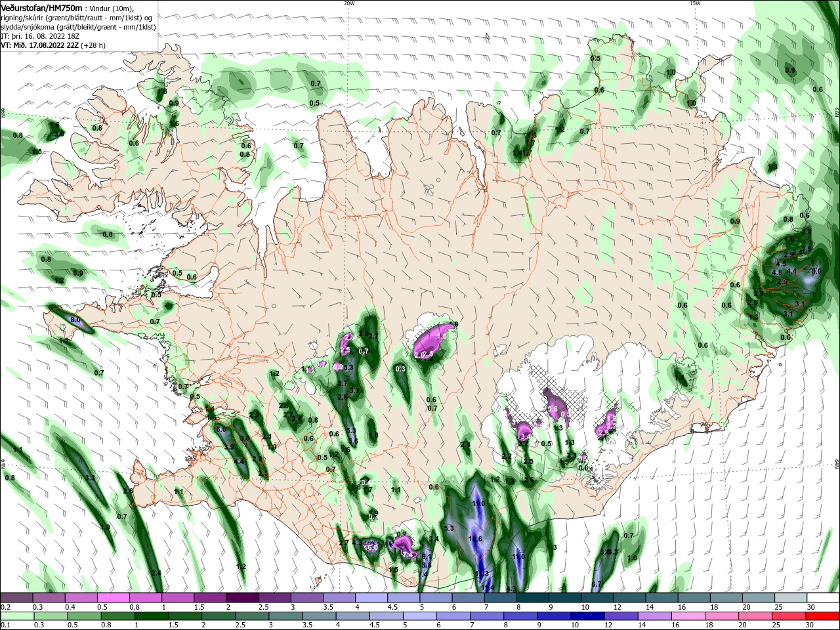This screenshot has height=630, width=840.
Task: Choose the palest green 0.1 rain swatch
Action: [16, 616]
